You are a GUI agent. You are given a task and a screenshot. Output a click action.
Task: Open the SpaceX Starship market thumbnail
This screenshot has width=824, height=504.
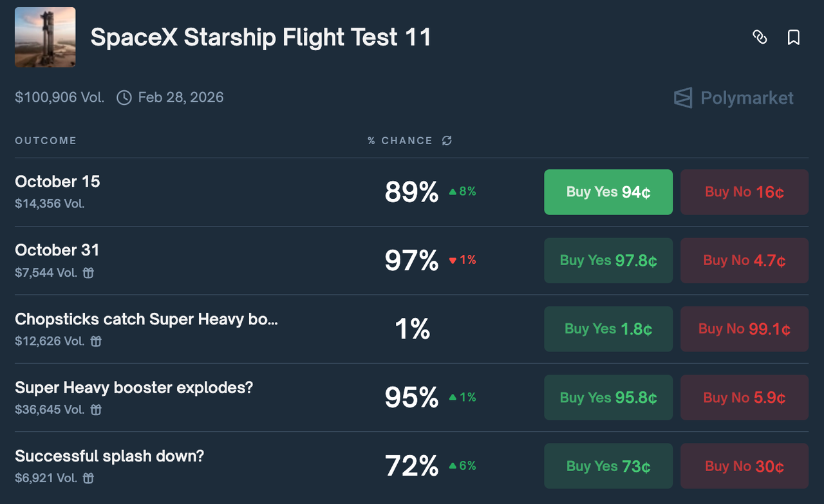point(45,37)
